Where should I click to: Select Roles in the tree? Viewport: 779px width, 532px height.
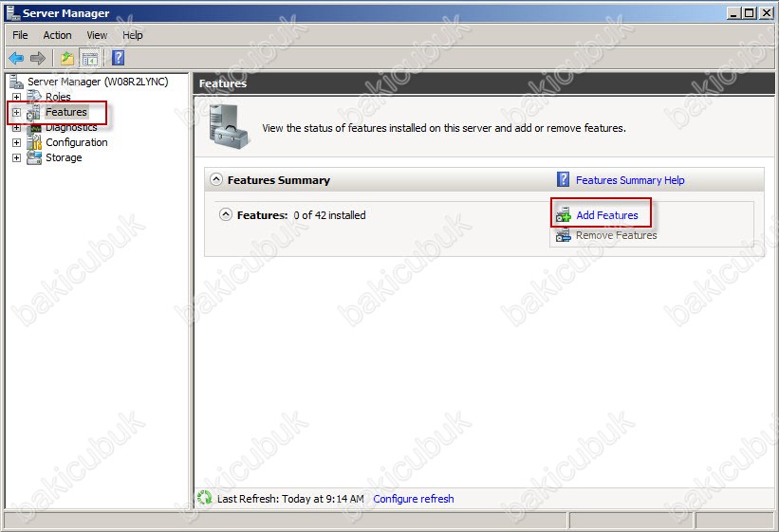pyautogui.click(x=58, y=97)
